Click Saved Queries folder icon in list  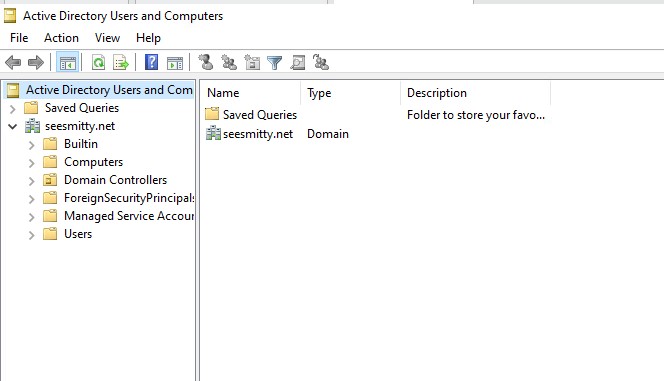pos(212,114)
